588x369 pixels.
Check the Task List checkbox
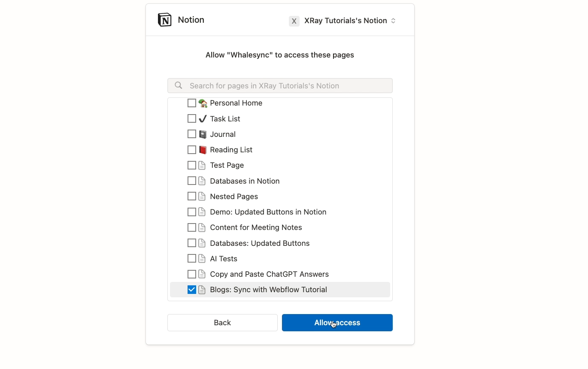tap(192, 118)
